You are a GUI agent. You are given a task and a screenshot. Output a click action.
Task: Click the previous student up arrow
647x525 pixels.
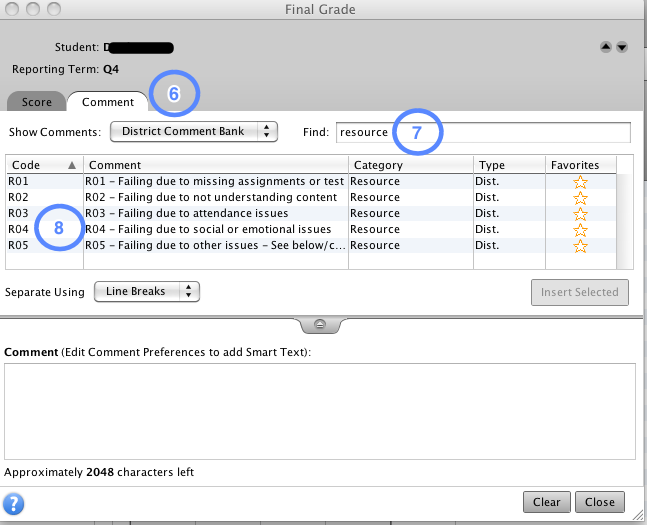(x=604, y=47)
